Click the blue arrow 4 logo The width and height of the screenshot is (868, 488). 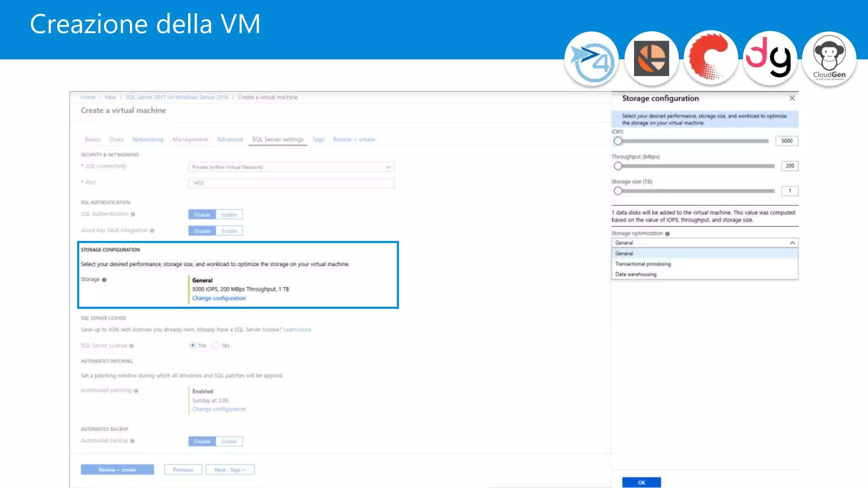coord(592,59)
